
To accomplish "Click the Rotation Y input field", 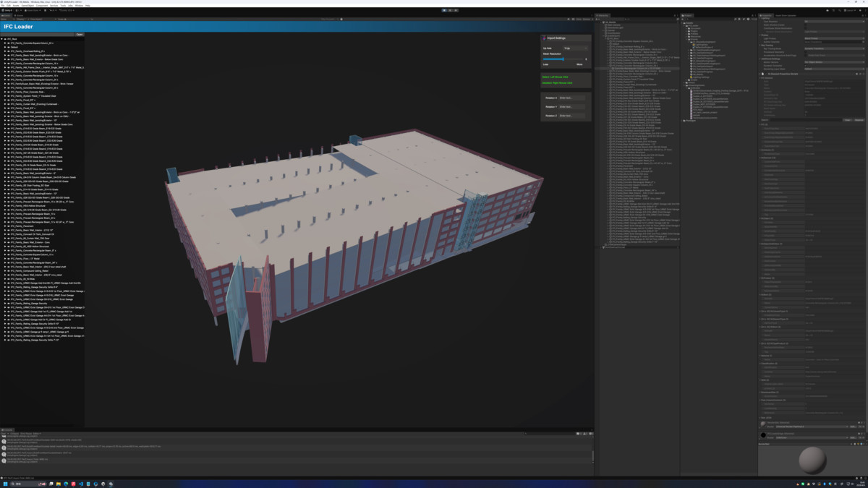I will [x=571, y=106].
